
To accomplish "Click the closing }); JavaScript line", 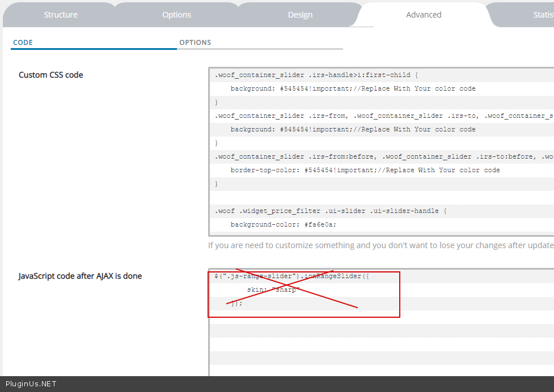I will click(236, 304).
